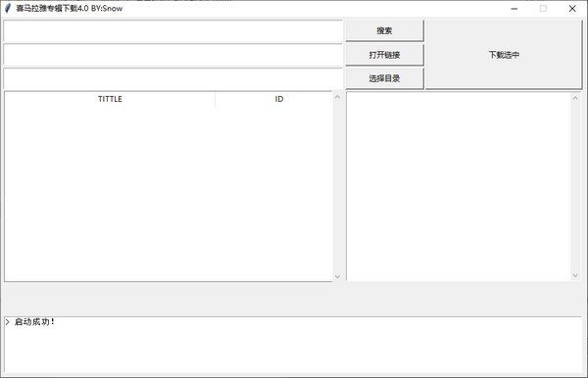Click the TITTLE column header

coord(110,99)
